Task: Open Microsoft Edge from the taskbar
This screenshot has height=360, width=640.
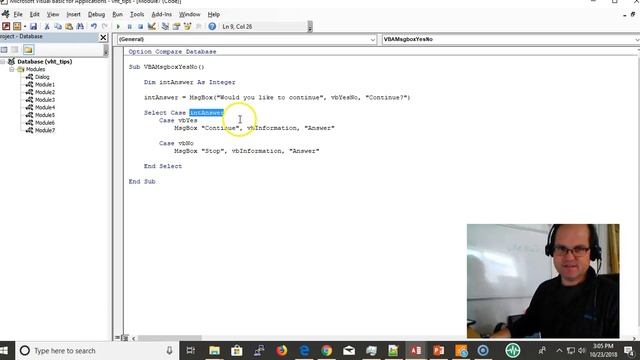Action: (304, 351)
